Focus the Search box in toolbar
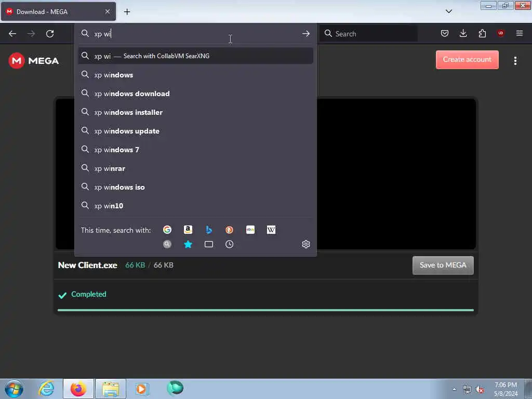Viewport: 532px width, 399px height. pyautogui.click(x=368, y=34)
